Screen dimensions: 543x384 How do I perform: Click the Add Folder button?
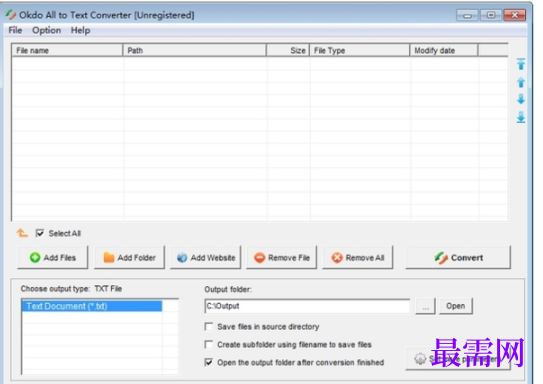tap(129, 258)
